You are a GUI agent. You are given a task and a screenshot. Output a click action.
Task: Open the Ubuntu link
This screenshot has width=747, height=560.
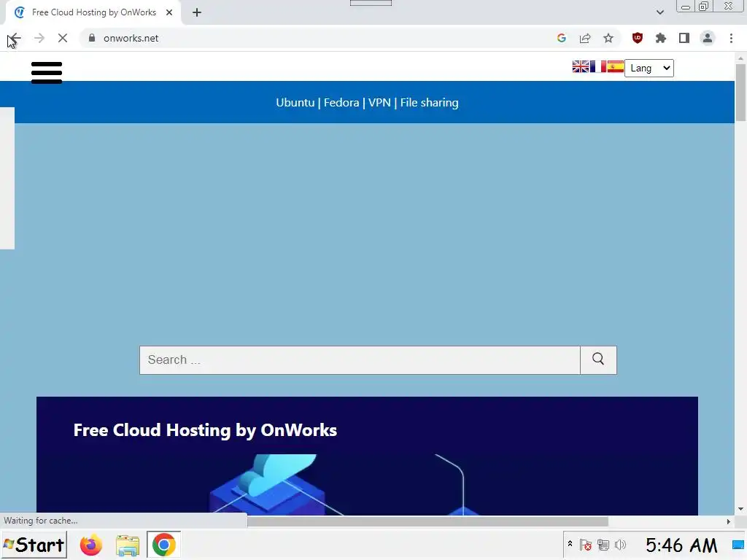click(x=295, y=102)
